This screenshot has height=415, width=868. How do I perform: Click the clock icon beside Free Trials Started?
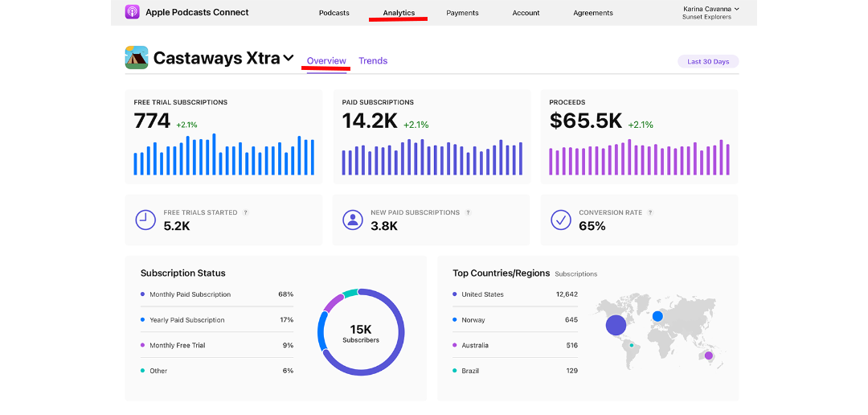pyautogui.click(x=145, y=220)
